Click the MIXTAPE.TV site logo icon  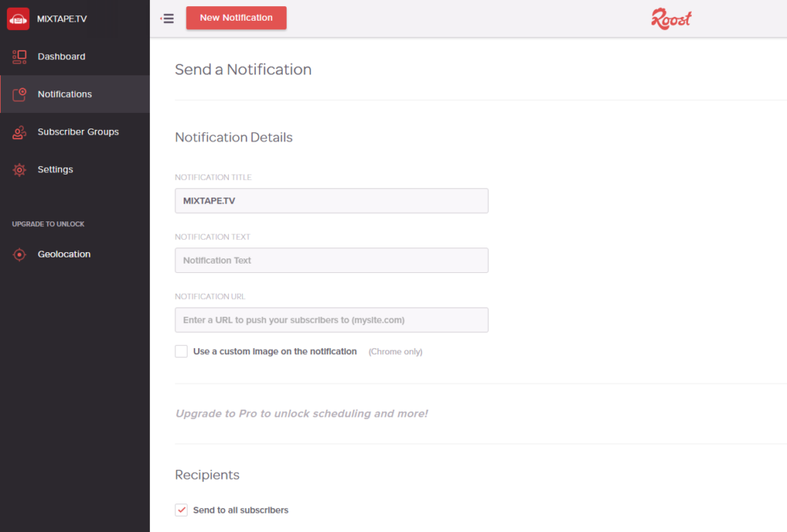click(18, 18)
